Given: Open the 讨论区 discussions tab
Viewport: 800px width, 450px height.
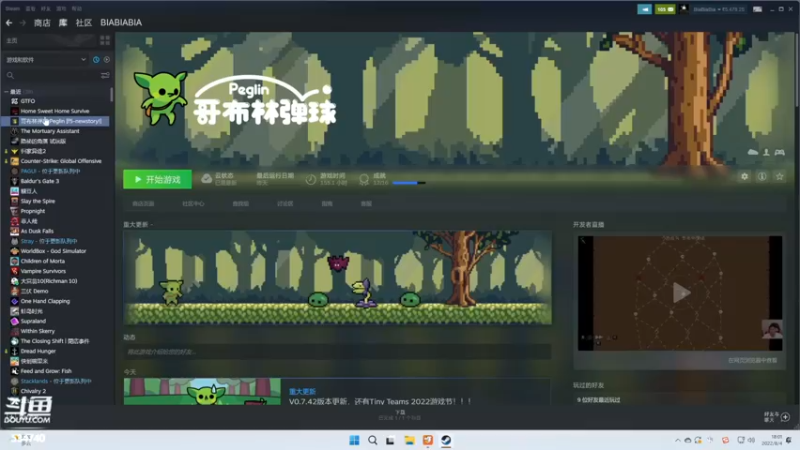Looking at the screenshot, I should point(285,204).
